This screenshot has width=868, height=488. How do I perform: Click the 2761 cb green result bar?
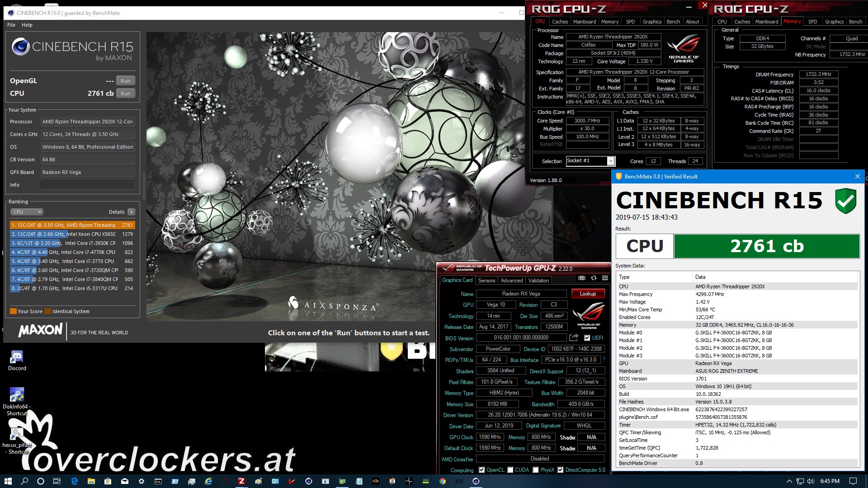coord(767,246)
